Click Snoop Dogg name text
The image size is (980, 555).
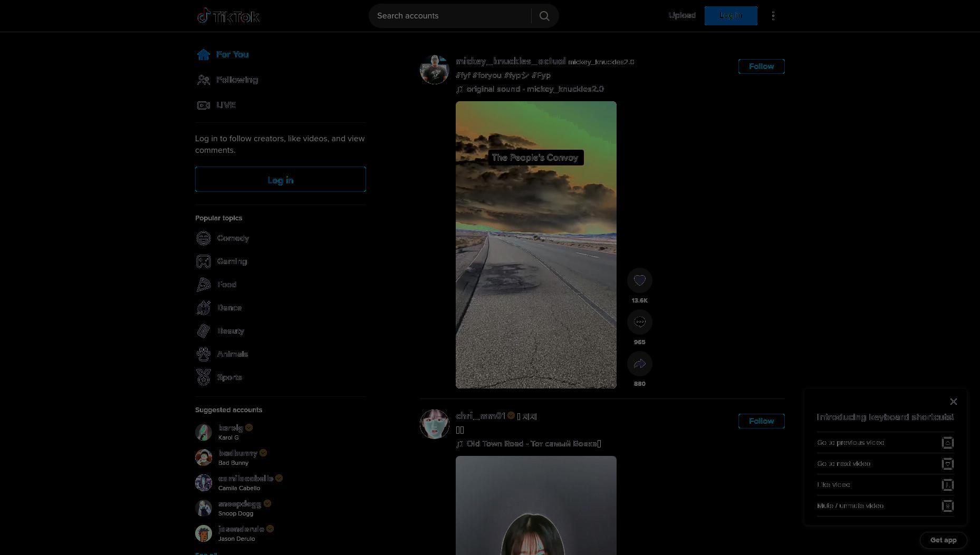point(236,513)
